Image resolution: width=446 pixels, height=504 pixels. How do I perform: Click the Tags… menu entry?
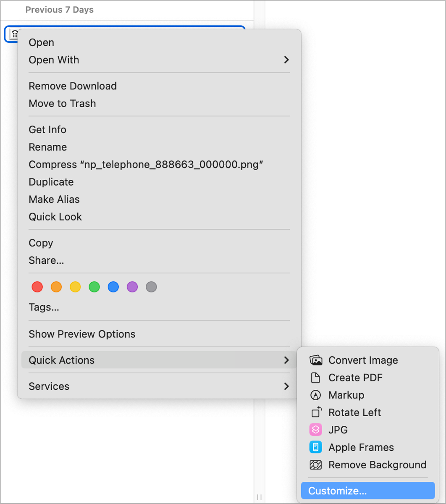pos(44,307)
